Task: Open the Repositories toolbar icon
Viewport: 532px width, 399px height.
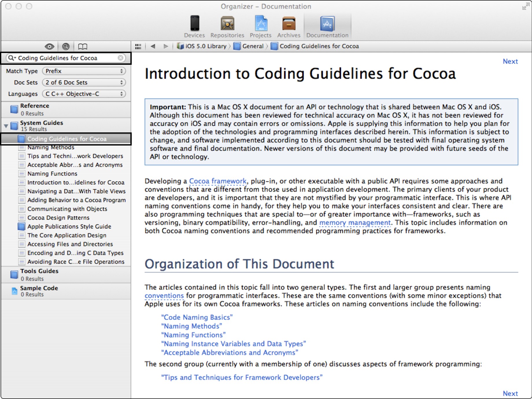Action: [227, 27]
